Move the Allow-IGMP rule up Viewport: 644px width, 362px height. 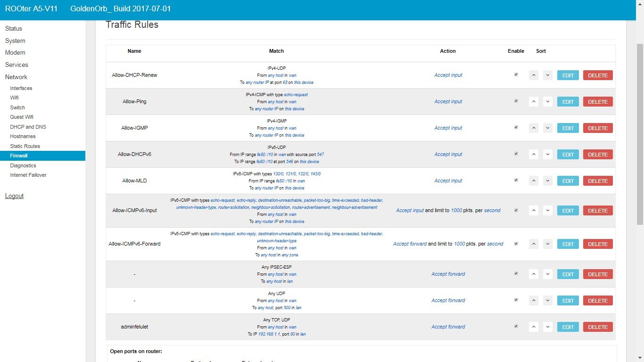point(534,128)
